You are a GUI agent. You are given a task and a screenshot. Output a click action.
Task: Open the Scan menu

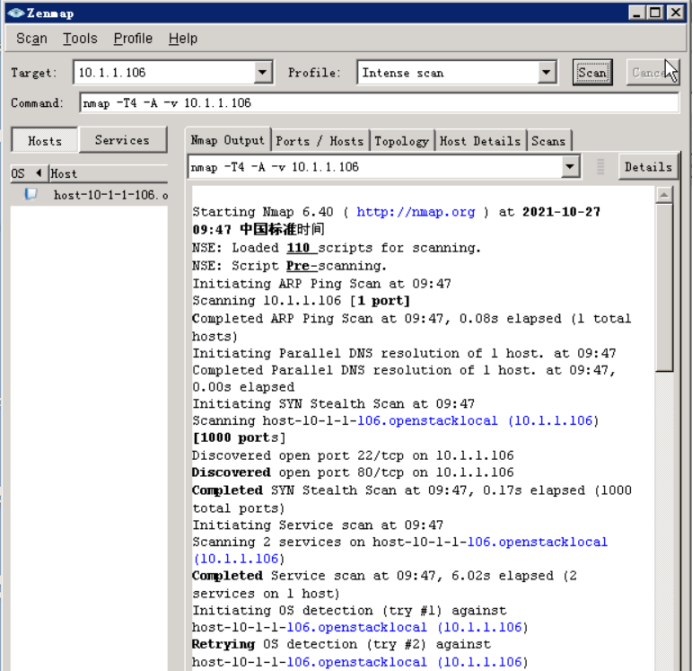31,38
